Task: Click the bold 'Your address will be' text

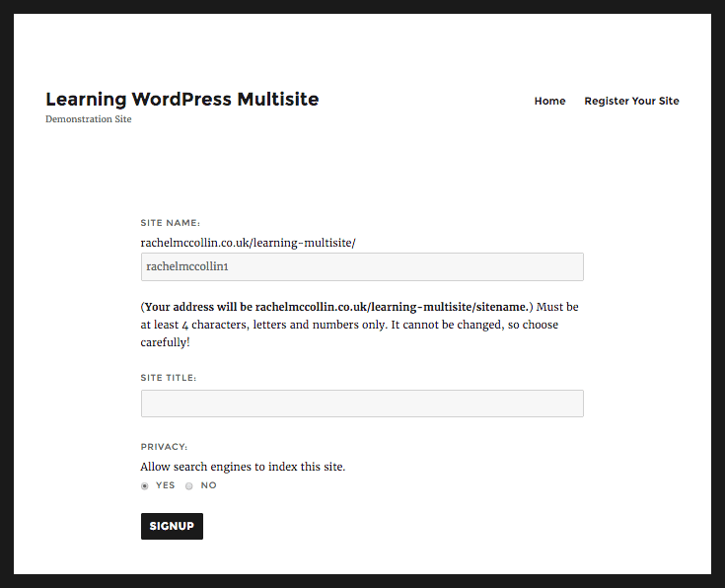Action: 198,307
